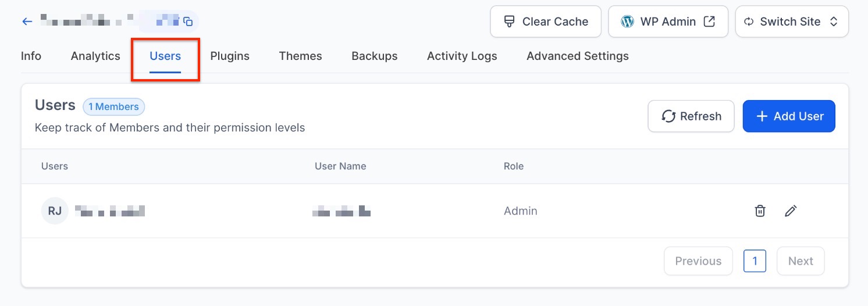
Task: Click the Add User button
Action: coord(788,116)
